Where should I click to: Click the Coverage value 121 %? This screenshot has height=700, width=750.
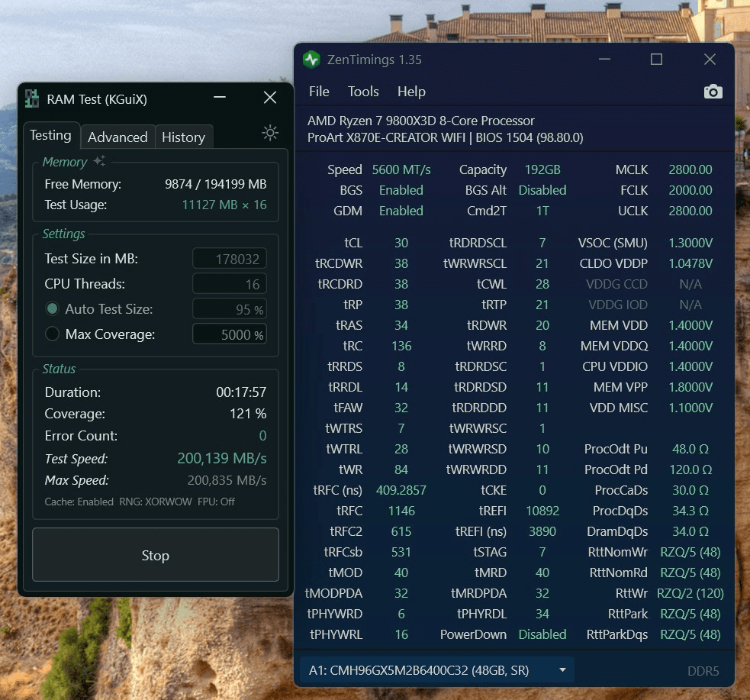[x=248, y=414]
